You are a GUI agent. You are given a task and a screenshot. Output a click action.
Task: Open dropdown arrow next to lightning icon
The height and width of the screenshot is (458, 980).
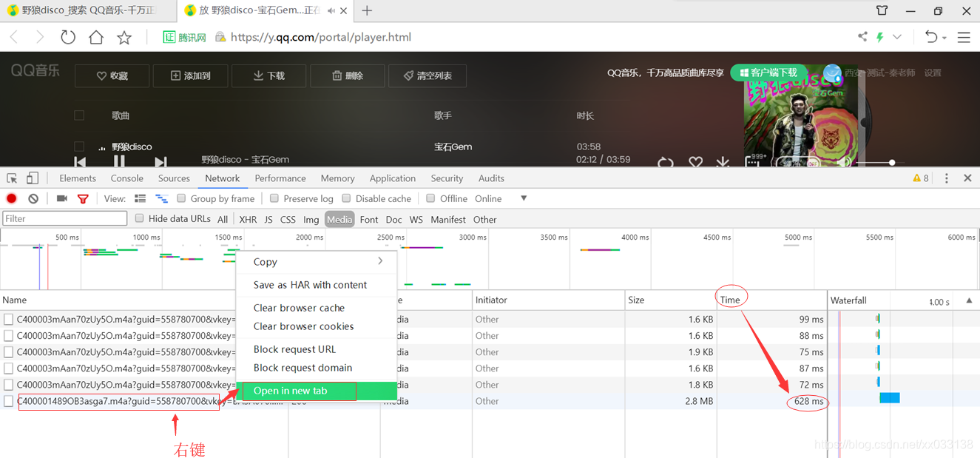pos(897,37)
